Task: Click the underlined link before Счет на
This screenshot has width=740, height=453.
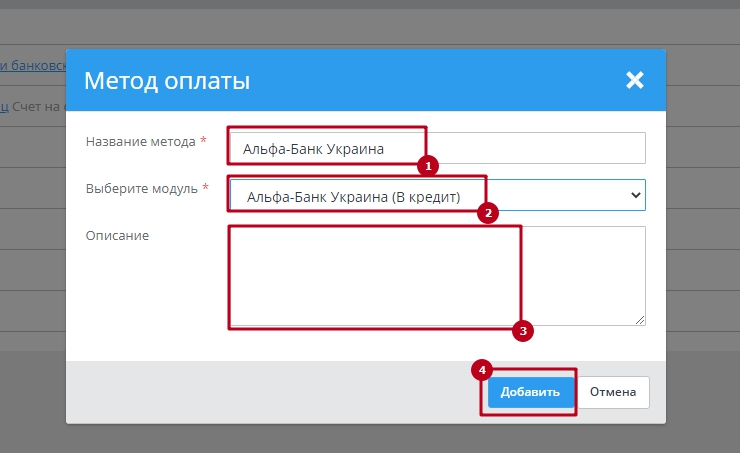Action: (4, 103)
